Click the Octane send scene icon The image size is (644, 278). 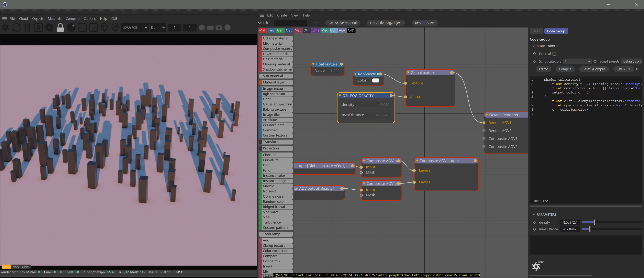pos(5,27)
